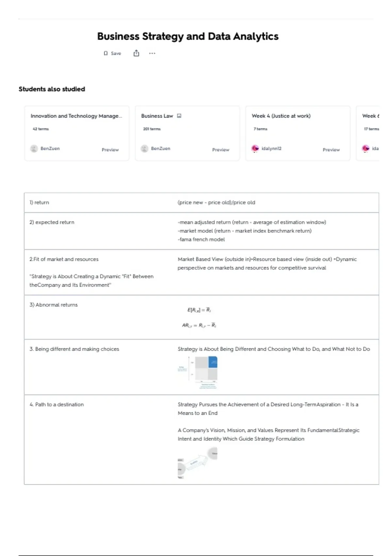This screenshot has width=392, height=556.
Task: Click avatar on the partially visible card
Action: point(366,148)
